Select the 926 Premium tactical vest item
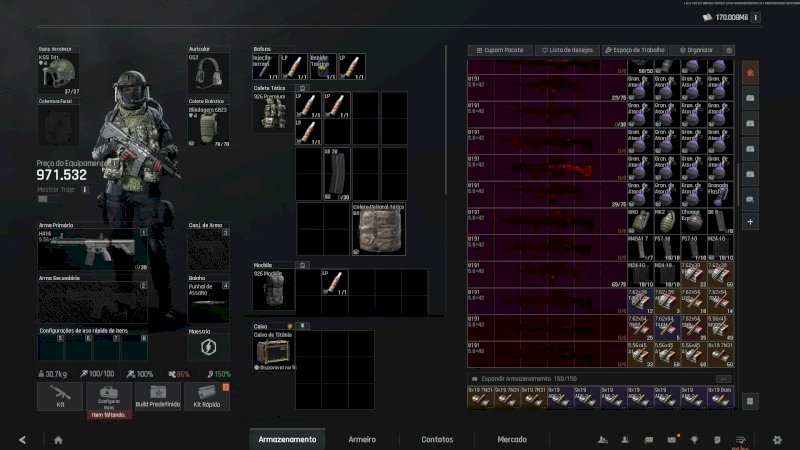This screenshot has height=450, width=800. [273, 113]
